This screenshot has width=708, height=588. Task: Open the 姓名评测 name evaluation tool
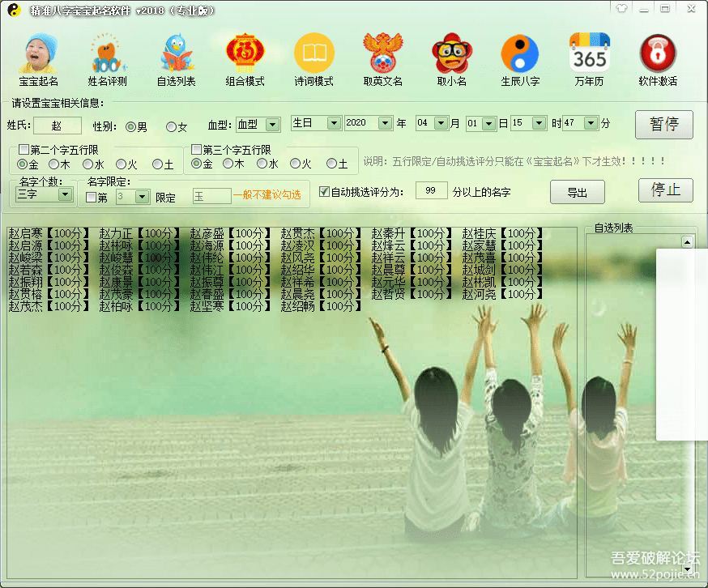(106, 57)
